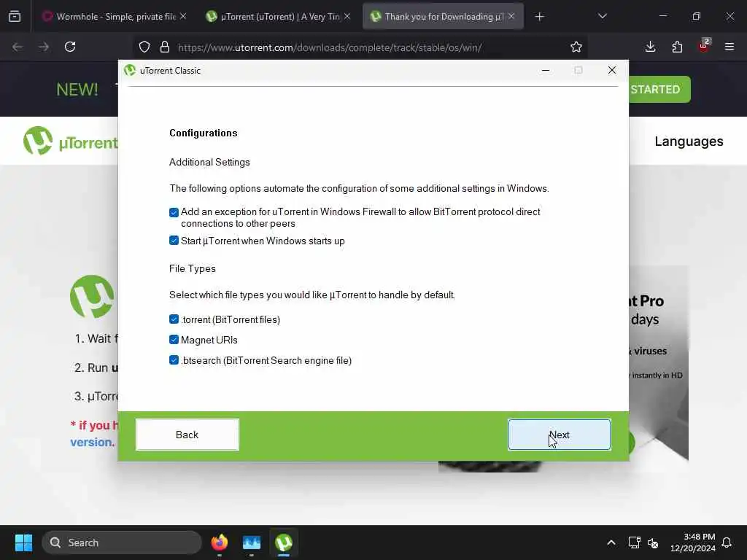Open Firefox recent browsing view icon

(x=15, y=17)
